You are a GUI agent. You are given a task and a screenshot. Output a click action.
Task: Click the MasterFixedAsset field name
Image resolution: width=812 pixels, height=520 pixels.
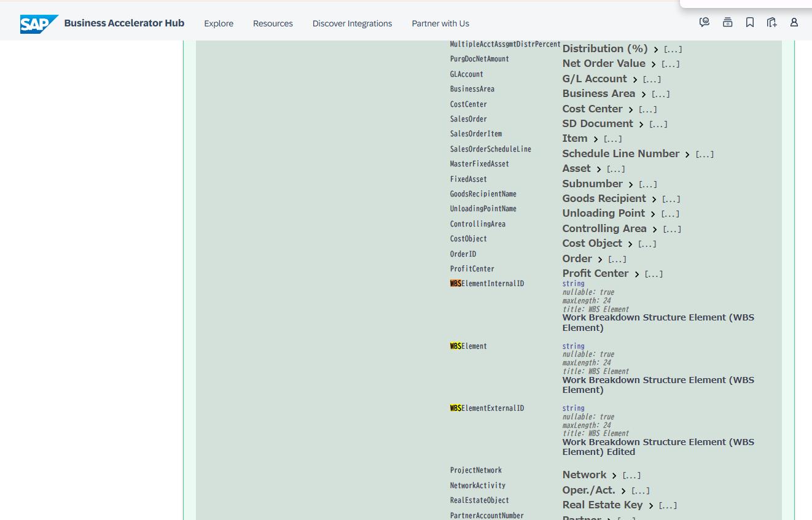(480, 164)
